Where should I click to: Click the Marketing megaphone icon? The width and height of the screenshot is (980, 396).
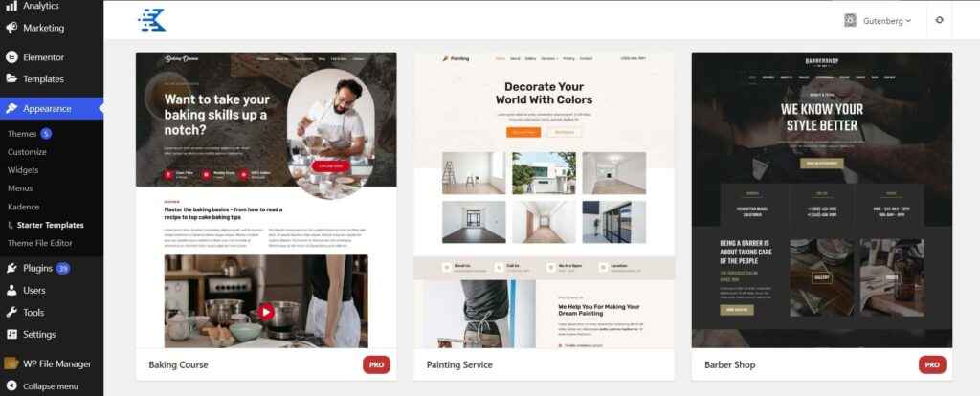(x=11, y=28)
